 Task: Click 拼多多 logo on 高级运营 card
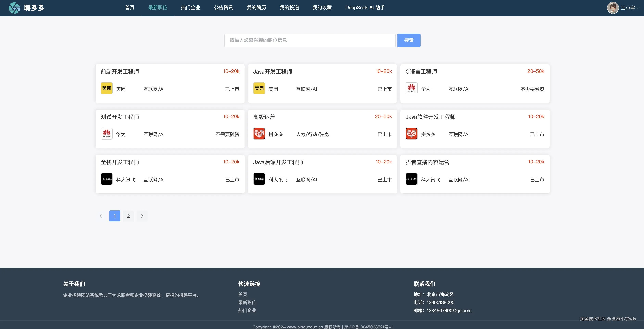tap(259, 134)
